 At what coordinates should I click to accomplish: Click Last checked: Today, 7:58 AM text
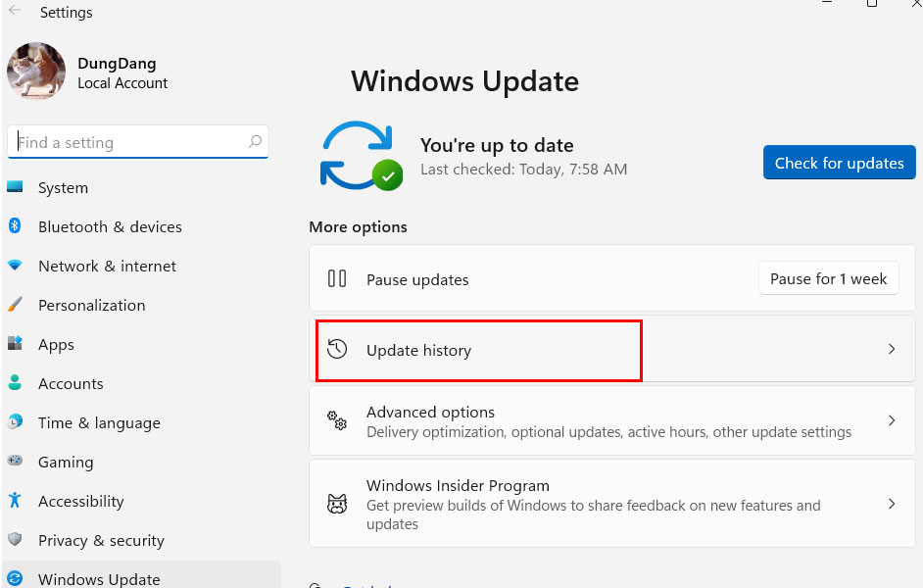click(524, 170)
